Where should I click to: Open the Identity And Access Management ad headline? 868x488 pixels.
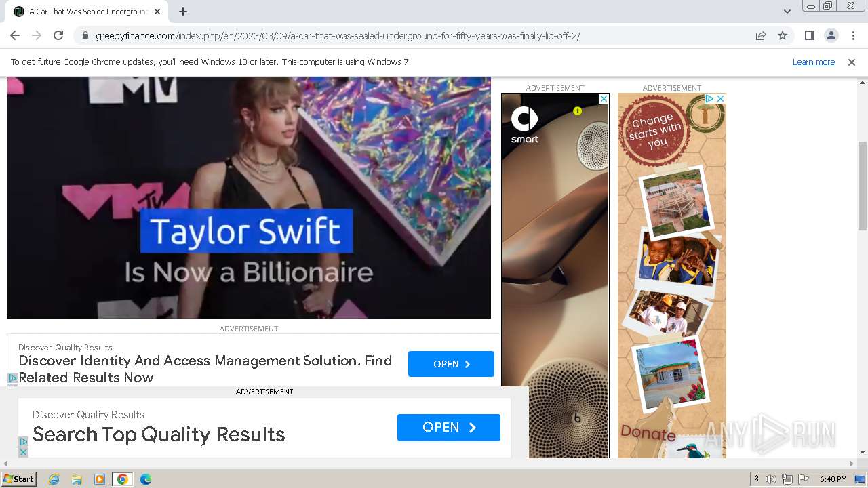205,369
